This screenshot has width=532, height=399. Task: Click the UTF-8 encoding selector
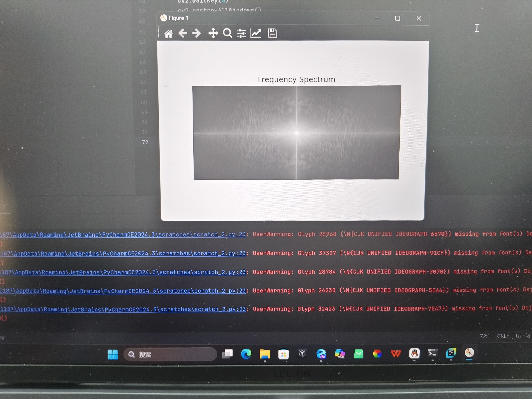[x=523, y=336]
